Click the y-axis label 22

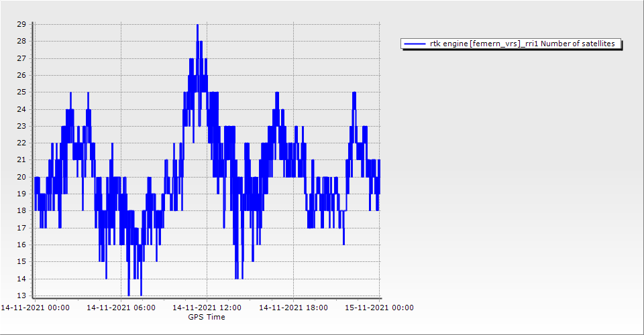coord(21,143)
